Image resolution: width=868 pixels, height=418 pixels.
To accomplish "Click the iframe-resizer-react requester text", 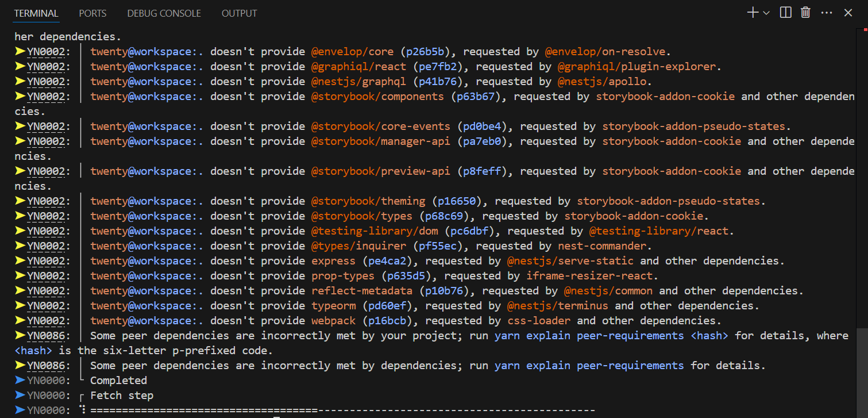I will pyautogui.click(x=589, y=275).
